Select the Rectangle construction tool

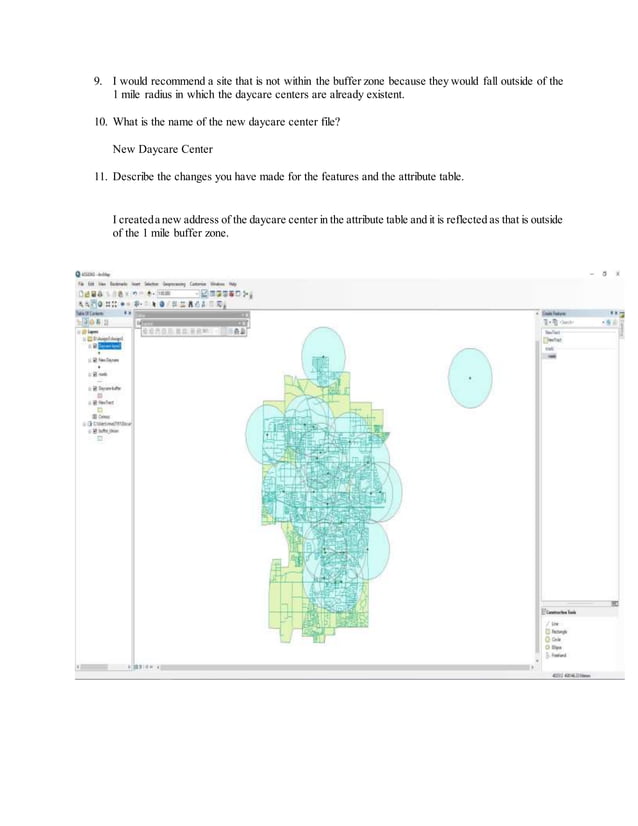coord(556,632)
